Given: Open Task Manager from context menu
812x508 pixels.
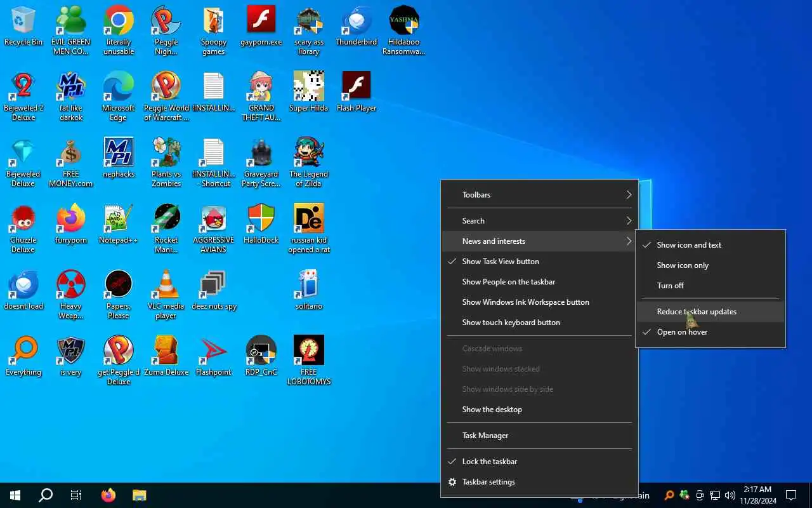Looking at the screenshot, I should coord(539,436).
